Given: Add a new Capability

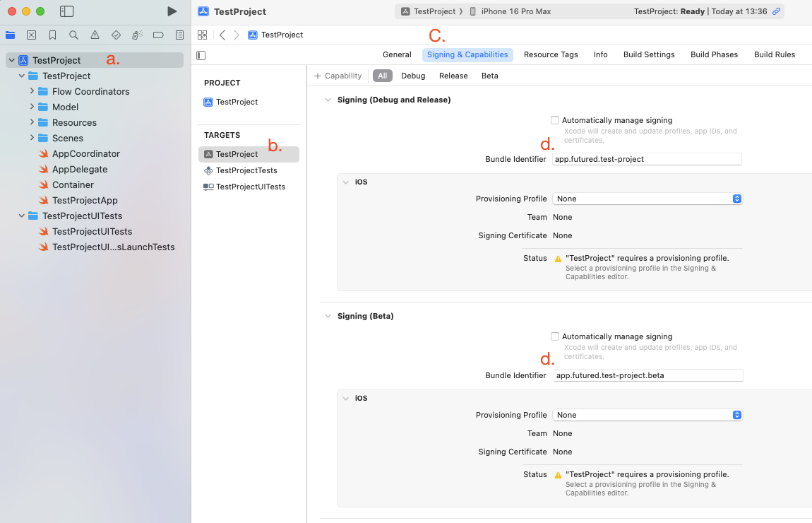Looking at the screenshot, I should tap(338, 76).
